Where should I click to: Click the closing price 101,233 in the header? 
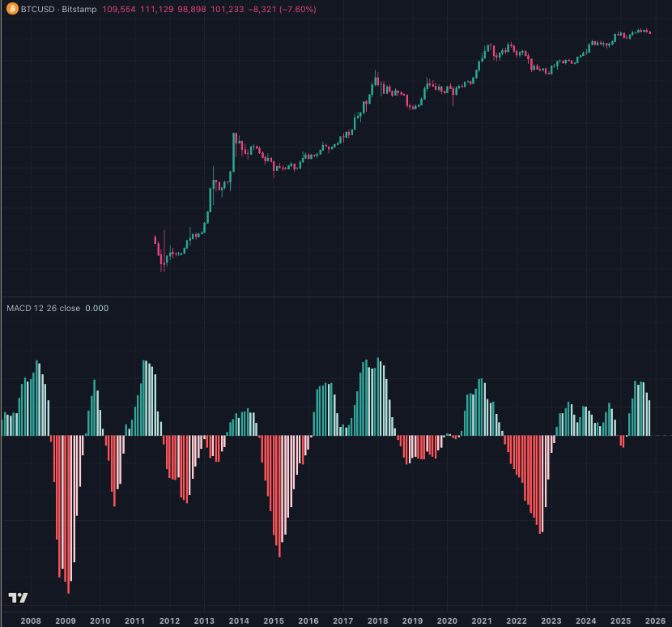pos(228,9)
